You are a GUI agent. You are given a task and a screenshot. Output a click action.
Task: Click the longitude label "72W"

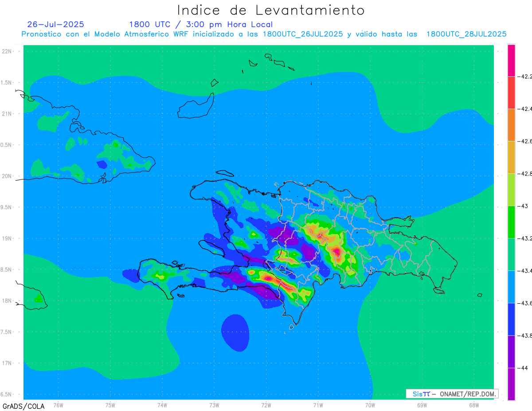click(x=266, y=405)
